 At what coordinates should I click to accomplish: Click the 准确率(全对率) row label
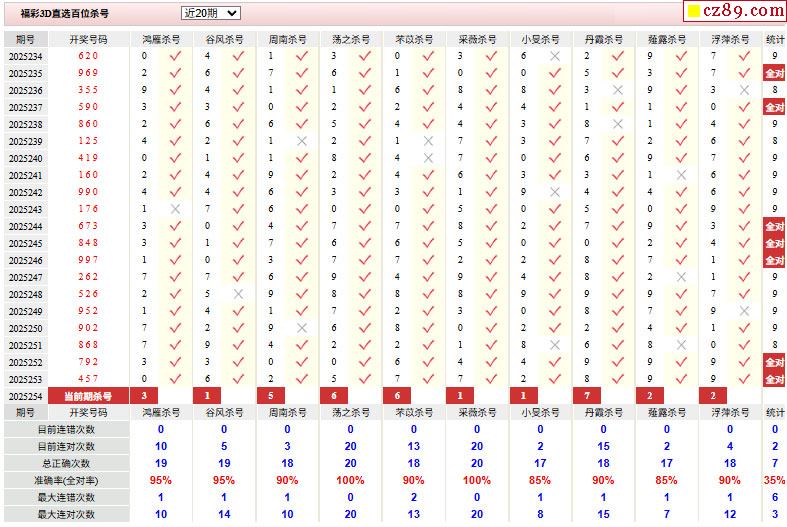pyautogui.click(x=66, y=481)
